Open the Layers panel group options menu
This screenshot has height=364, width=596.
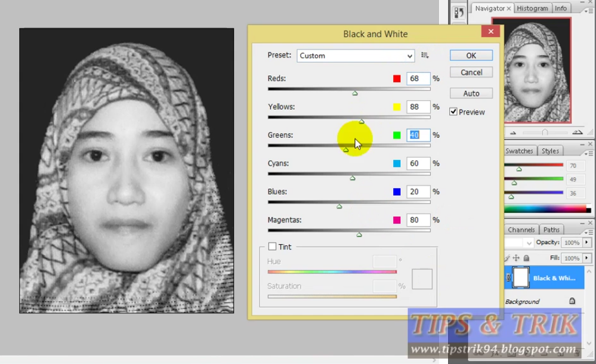pos(588,232)
